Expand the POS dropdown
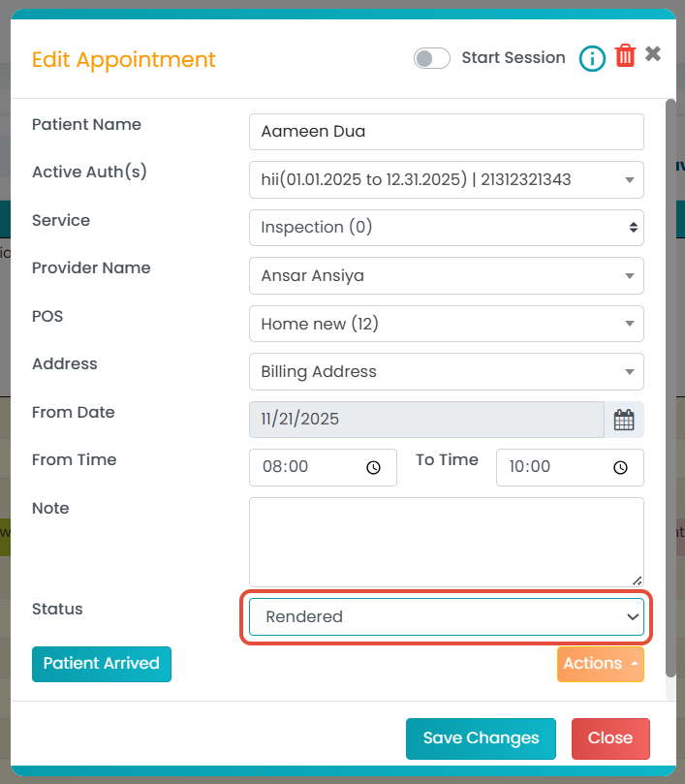Image resolution: width=685 pixels, height=784 pixels. (x=446, y=324)
